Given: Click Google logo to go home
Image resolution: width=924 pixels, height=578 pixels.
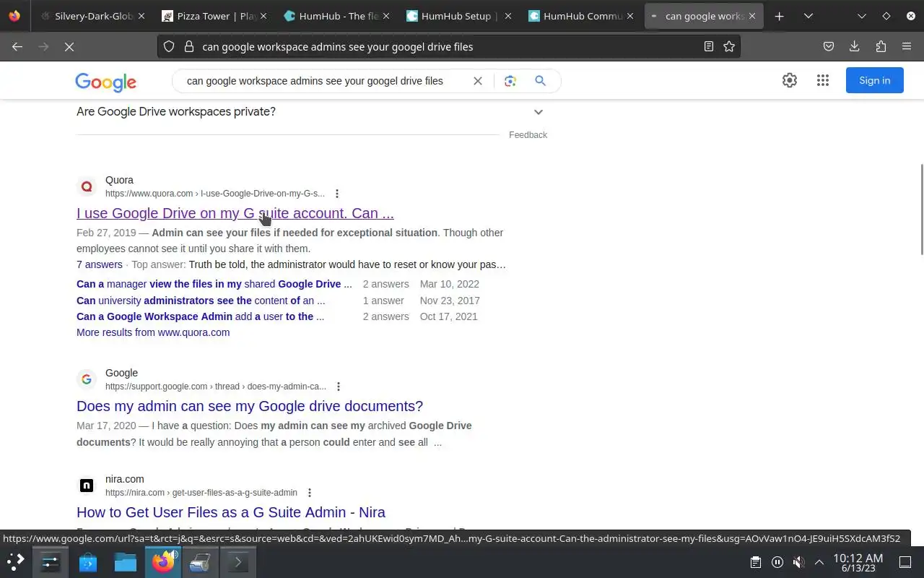Looking at the screenshot, I should coord(105,82).
